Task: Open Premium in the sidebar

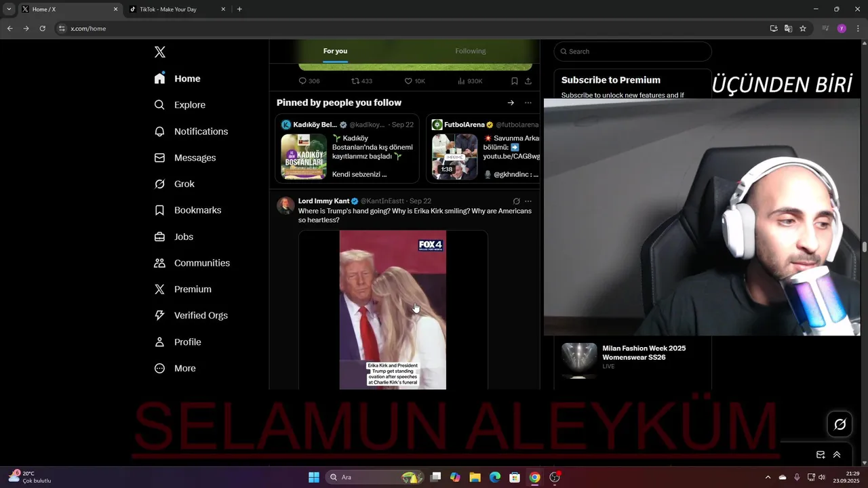Action: click(182, 289)
